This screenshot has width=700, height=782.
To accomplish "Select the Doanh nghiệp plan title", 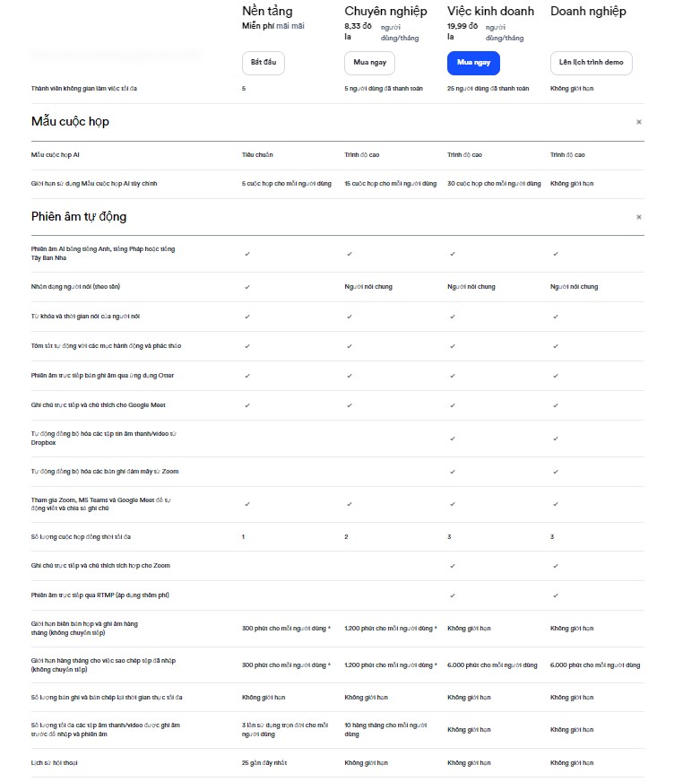I will click(587, 12).
